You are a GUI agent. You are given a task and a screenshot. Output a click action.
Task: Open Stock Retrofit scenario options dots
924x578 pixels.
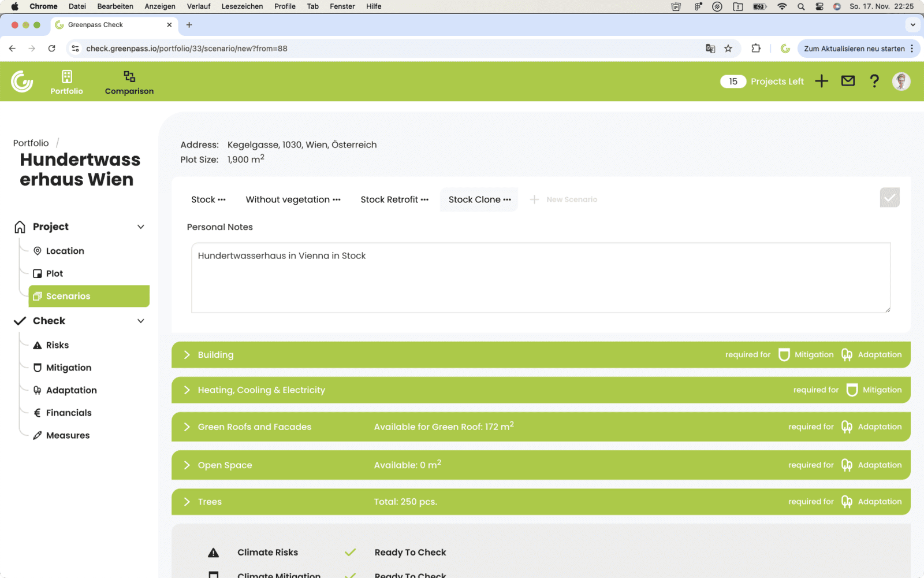point(424,200)
